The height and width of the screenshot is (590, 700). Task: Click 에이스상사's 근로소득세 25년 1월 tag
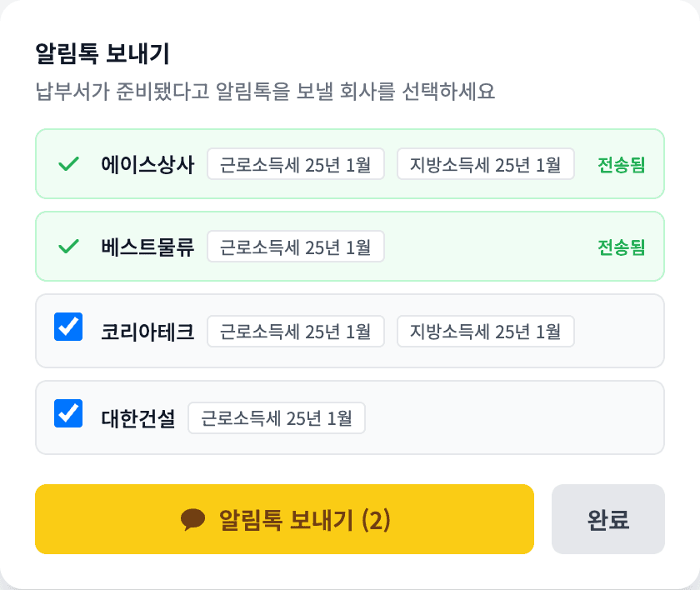tap(295, 164)
